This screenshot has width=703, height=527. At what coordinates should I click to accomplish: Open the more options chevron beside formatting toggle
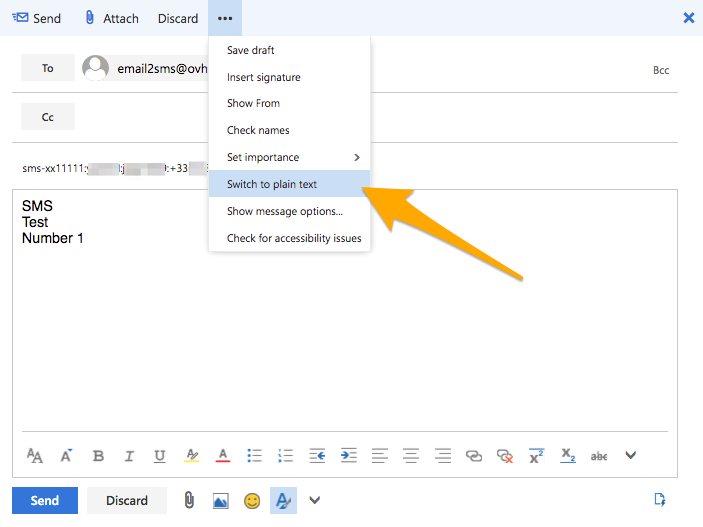pos(315,500)
